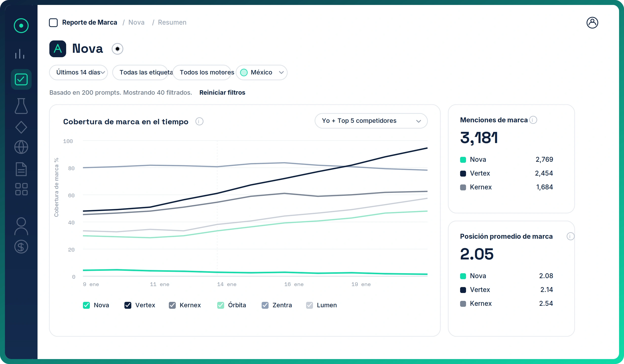The image size is (624, 364).
Task: Open the bar chart analytics sidebar icon
Action: click(x=20, y=54)
